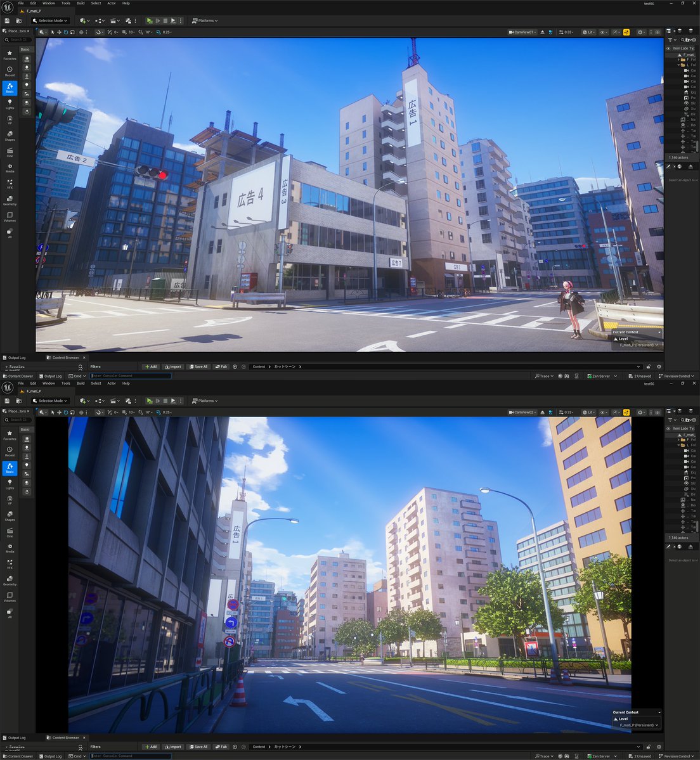Screen dimensions: 700x760
Task: Select Rotate transform tool in bottom viewport
Action: [x=65, y=413]
